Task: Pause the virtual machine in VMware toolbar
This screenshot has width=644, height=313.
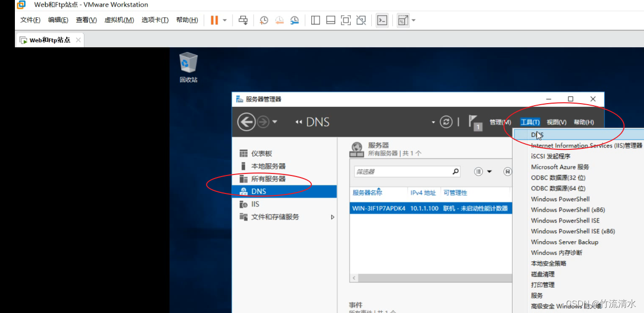Action: pyautogui.click(x=214, y=20)
